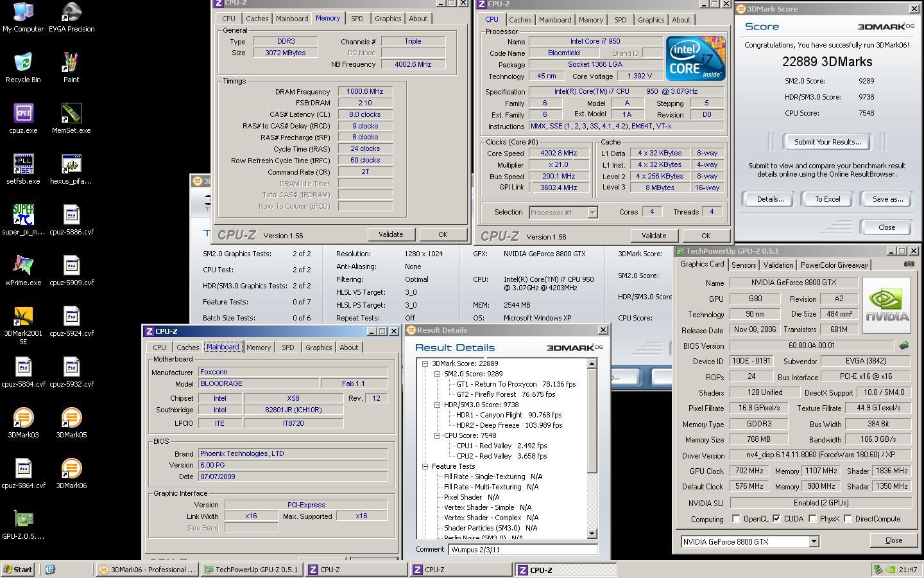Collapse the Feature Tests tree node
The image size is (924, 578).
(x=425, y=466)
